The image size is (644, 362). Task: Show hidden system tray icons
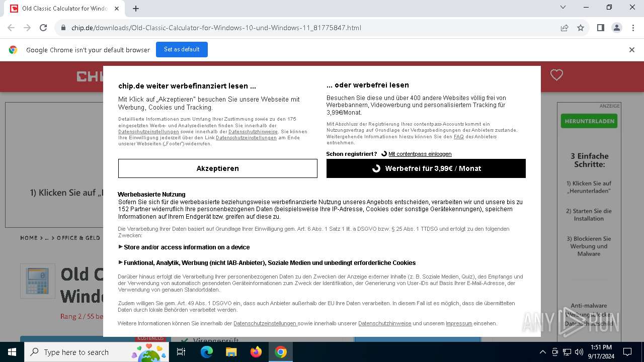pos(542,352)
